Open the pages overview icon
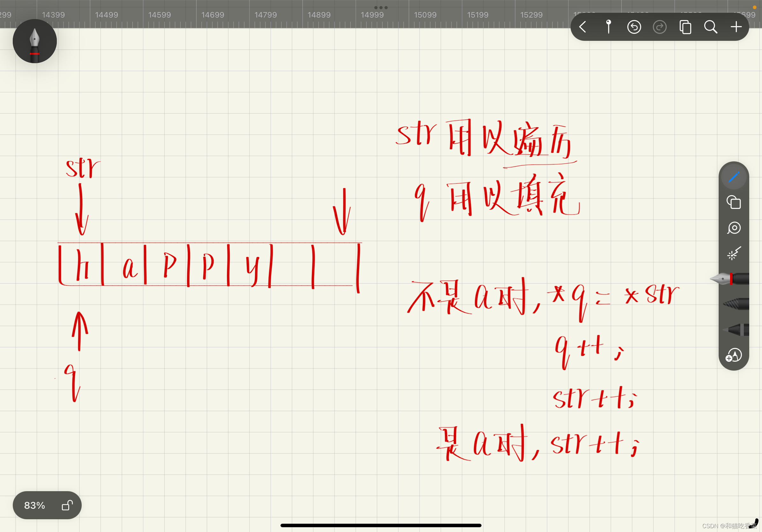The image size is (762, 532). pos(685,27)
